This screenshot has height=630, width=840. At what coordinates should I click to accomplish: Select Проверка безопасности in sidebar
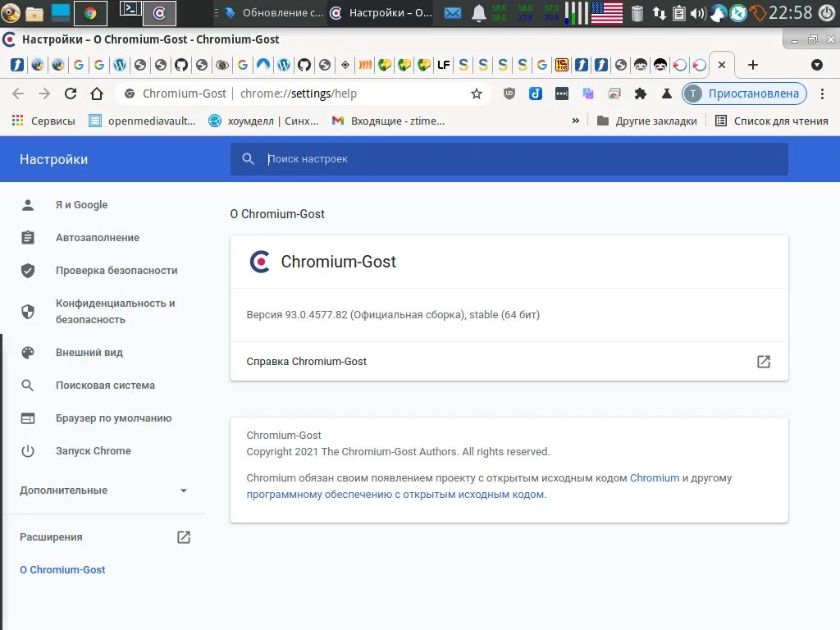point(116,271)
